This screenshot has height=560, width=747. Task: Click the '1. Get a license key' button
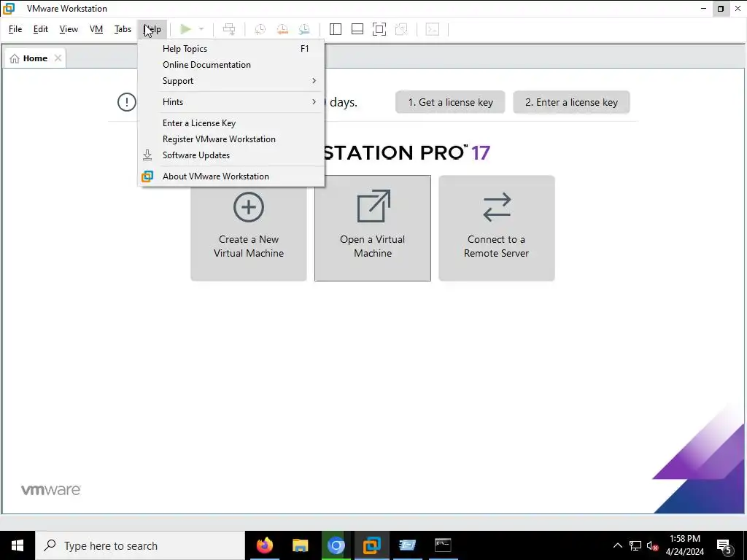click(450, 102)
